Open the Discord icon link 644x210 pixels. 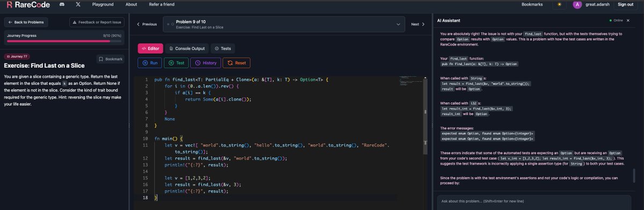62,5
